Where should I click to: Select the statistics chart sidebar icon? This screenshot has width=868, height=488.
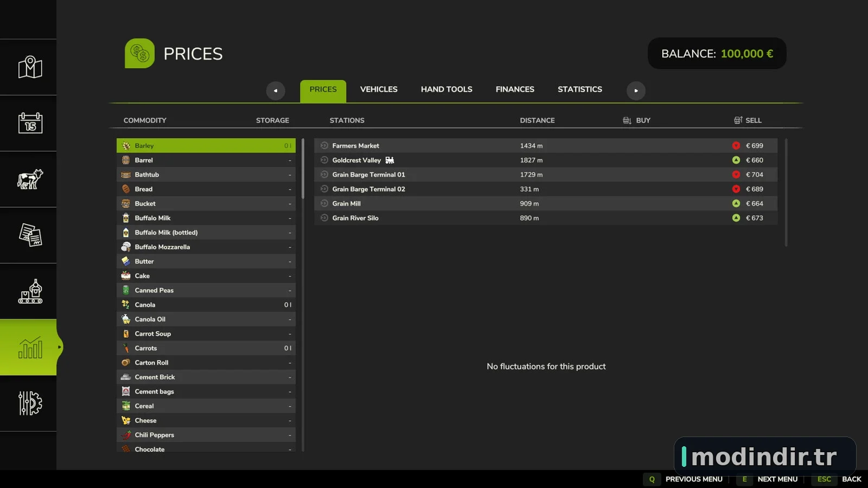pyautogui.click(x=30, y=347)
